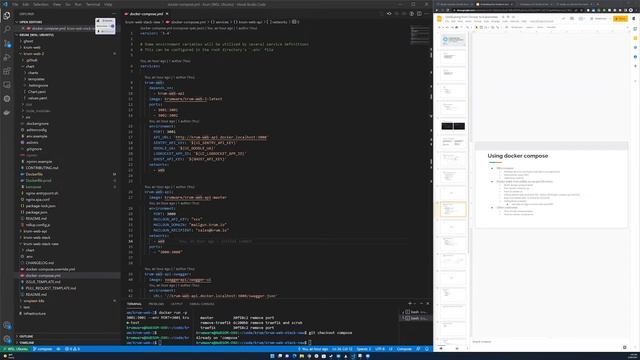
Task: Expand the krum-web folder
Action: 32,47
